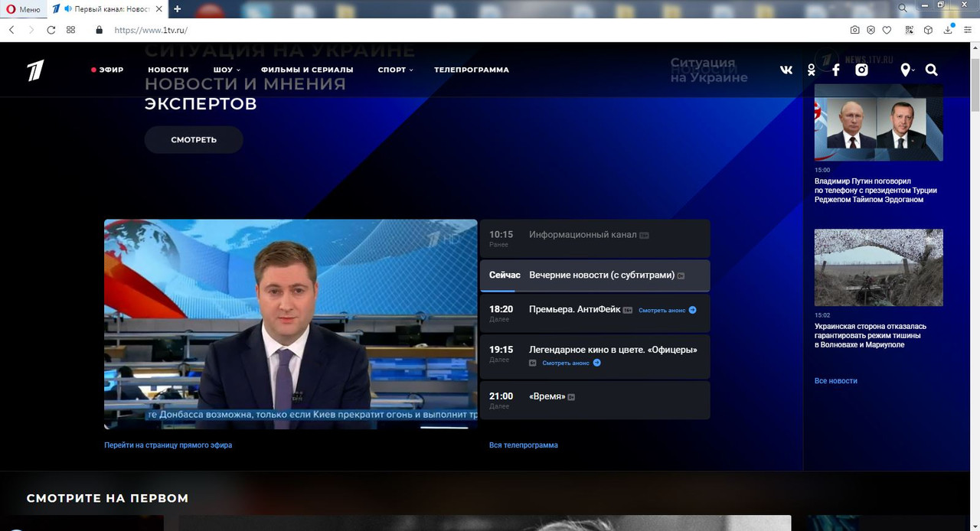The height and width of the screenshot is (531, 980).
Task: Click arrow icon next to АнтиФейк анонс
Action: tap(692, 310)
